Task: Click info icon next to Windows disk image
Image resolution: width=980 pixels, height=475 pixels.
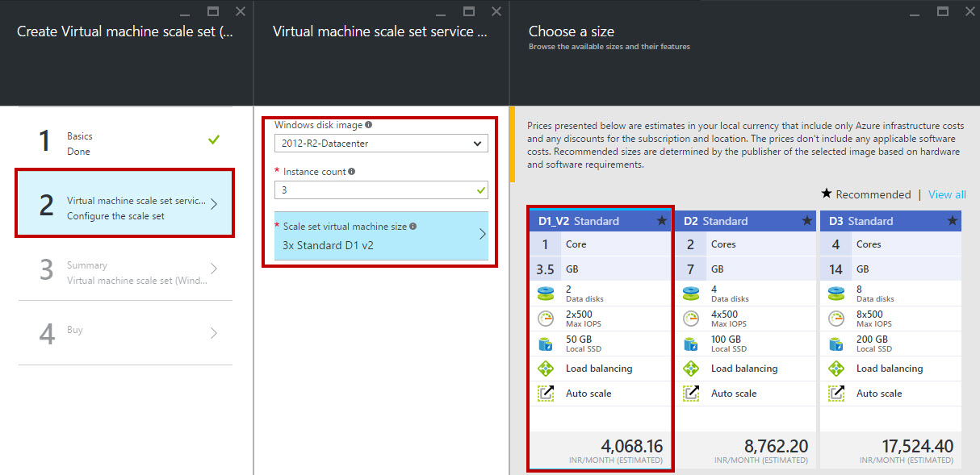Action: (x=369, y=125)
